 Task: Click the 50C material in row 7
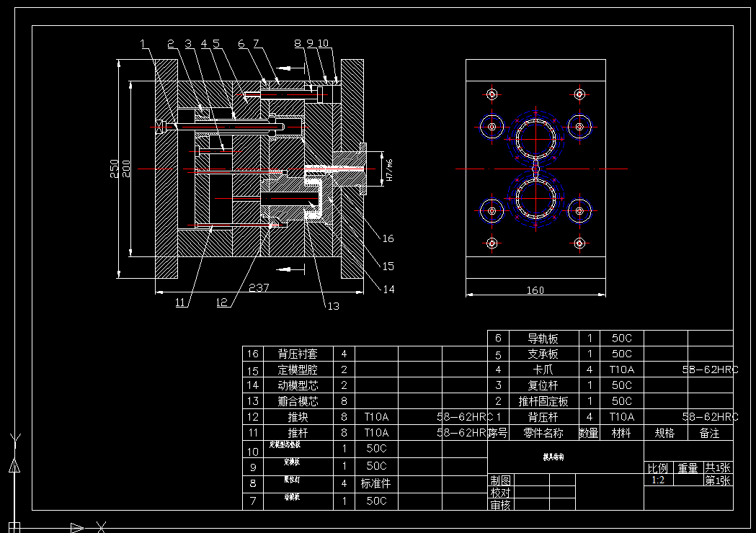tap(376, 501)
